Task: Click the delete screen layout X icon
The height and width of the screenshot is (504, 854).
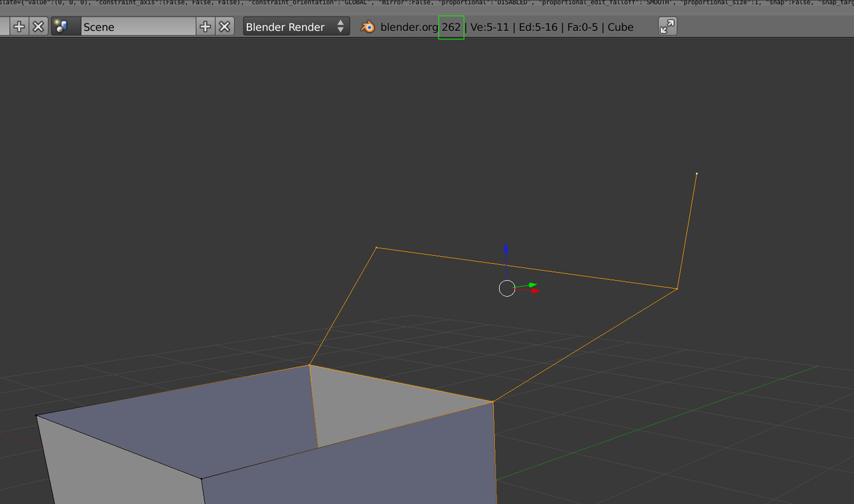Action: click(x=38, y=27)
